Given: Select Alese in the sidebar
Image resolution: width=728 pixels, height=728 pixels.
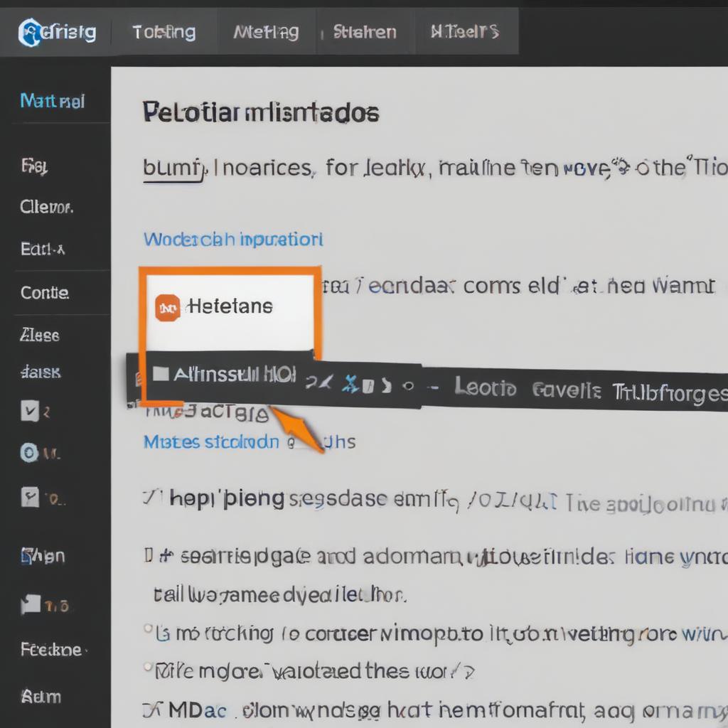Looking at the screenshot, I should (x=40, y=335).
